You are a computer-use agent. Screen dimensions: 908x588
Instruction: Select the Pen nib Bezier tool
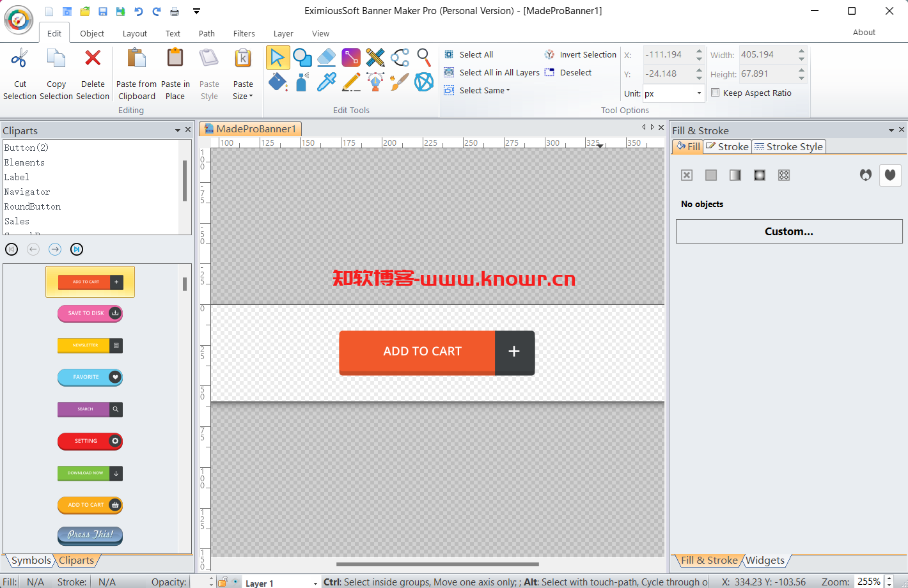(x=375, y=82)
